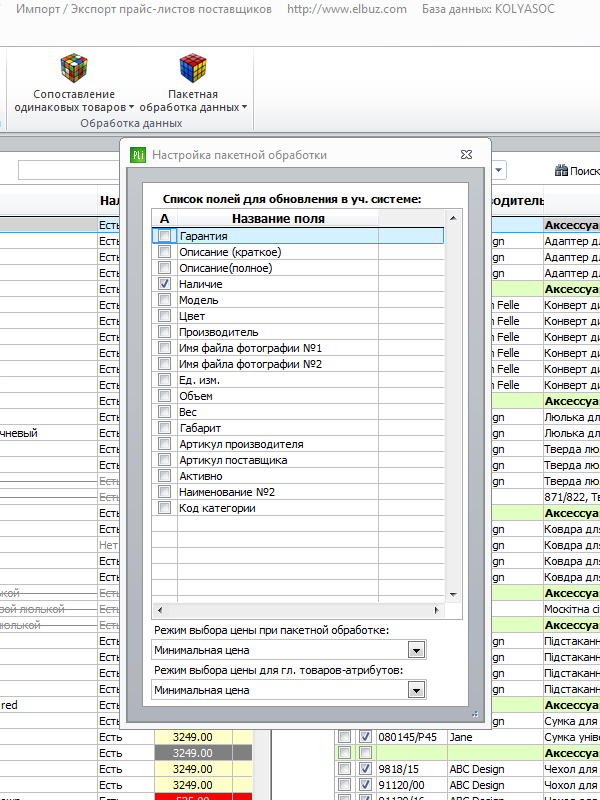This screenshot has width=600, height=800.
Task: Click the dialog resize grip corner
Action: click(x=474, y=714)
